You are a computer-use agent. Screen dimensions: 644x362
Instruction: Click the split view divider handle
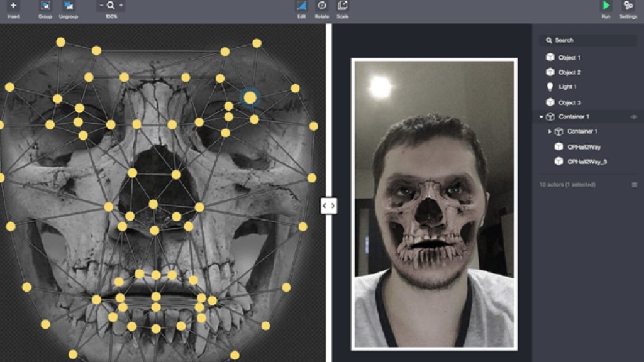[328, 206]
